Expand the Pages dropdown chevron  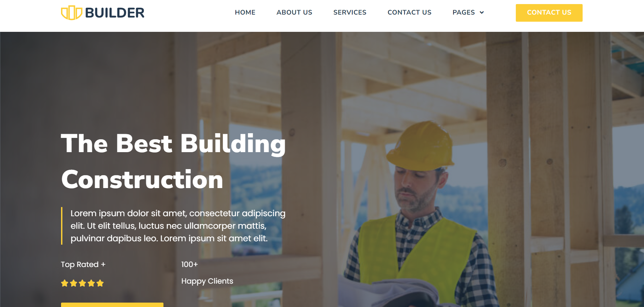[x=482, y=13]
